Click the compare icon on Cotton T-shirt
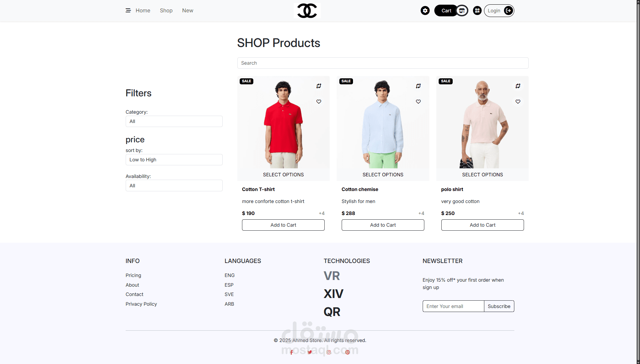Screen dimensions: 640x364 tap(319, 86)
